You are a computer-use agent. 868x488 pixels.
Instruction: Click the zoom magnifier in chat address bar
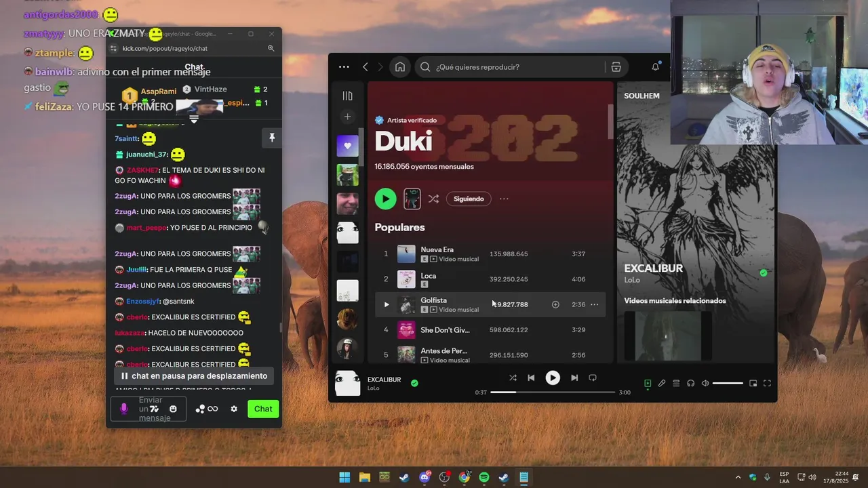click(271, 48)
